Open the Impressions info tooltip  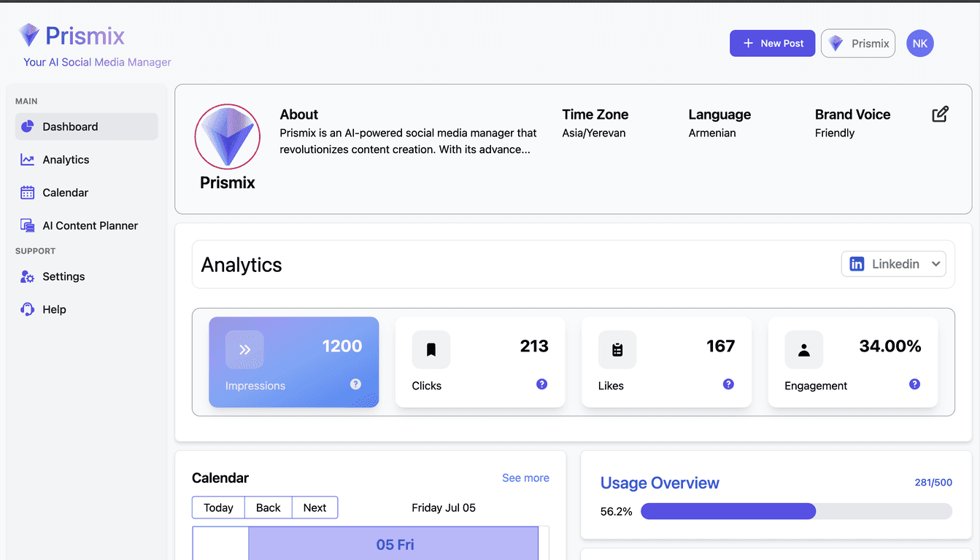[x=355, y=384]
